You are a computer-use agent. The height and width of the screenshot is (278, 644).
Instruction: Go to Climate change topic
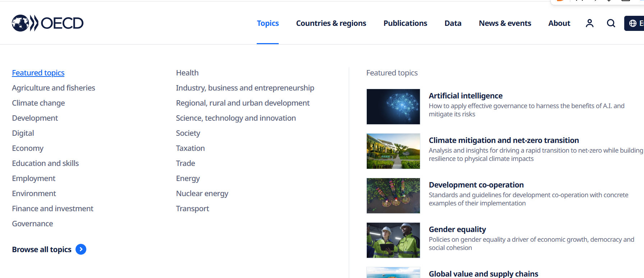point(38,103)
